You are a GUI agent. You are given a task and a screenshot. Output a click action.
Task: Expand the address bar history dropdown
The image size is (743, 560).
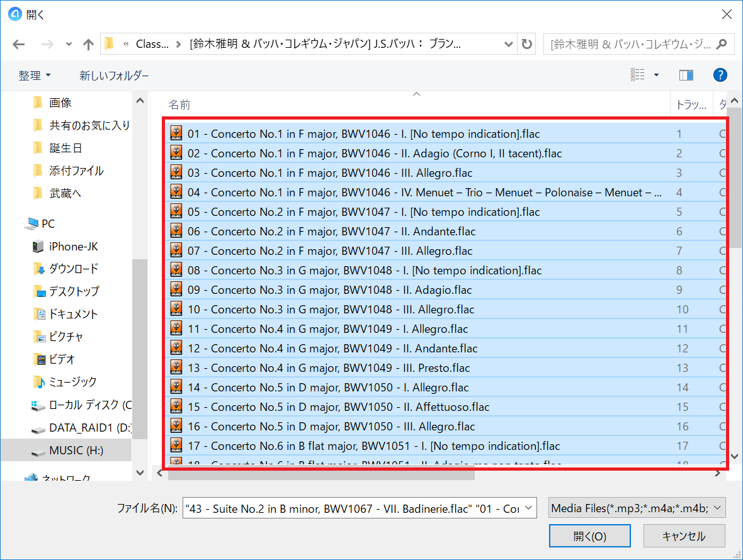[508, 44]
